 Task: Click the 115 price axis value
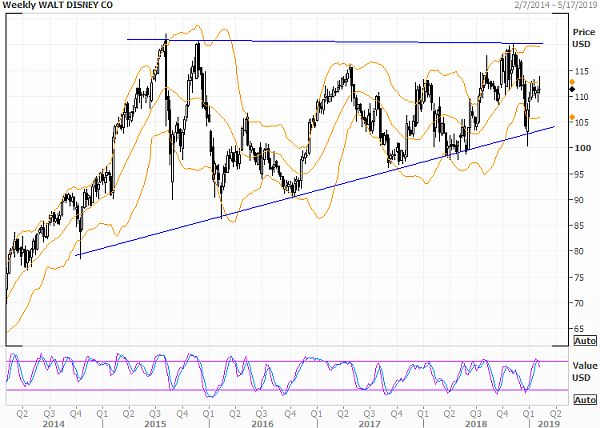pos(580,71)
